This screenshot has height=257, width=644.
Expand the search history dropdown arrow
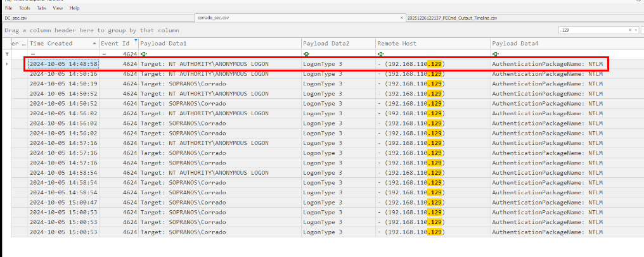637,30
